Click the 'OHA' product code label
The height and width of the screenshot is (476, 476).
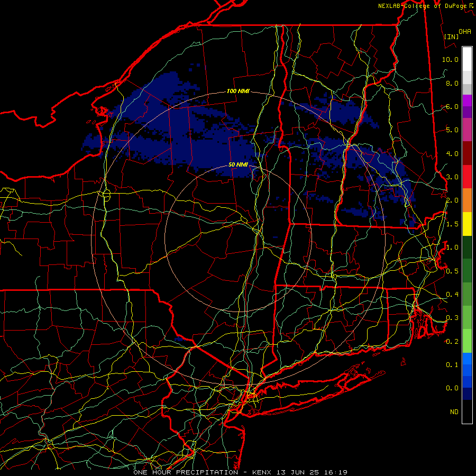click(x=465, y=31)
